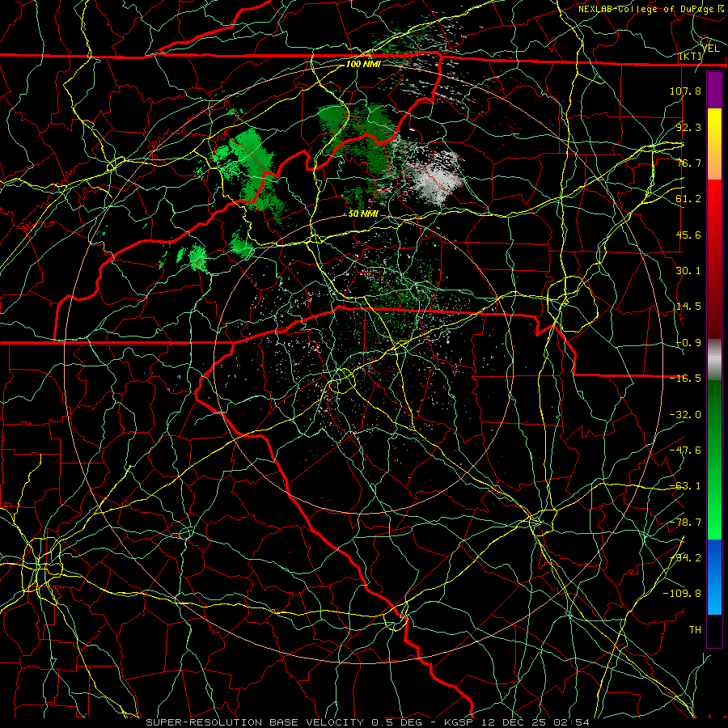Pick the green segment of the velocity scale

(x=714, y=460)
